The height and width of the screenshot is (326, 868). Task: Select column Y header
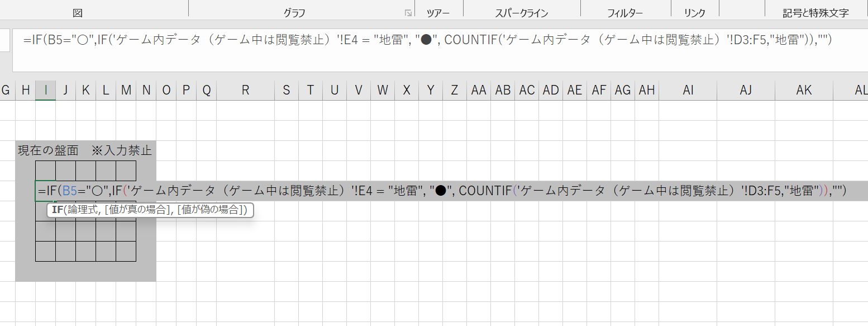click(x=431, y=90)
